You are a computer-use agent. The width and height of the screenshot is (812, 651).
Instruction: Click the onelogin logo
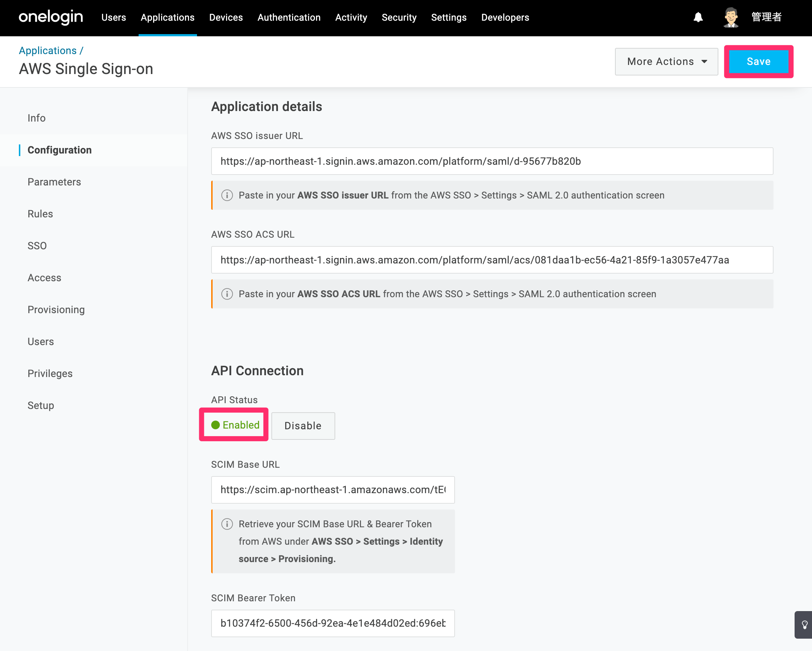(x=51, y=17)
